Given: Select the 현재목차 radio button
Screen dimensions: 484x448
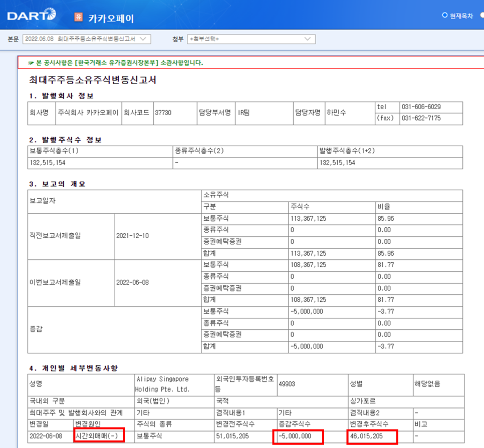Looking at the screenshot, I should [x=445, y=15].
